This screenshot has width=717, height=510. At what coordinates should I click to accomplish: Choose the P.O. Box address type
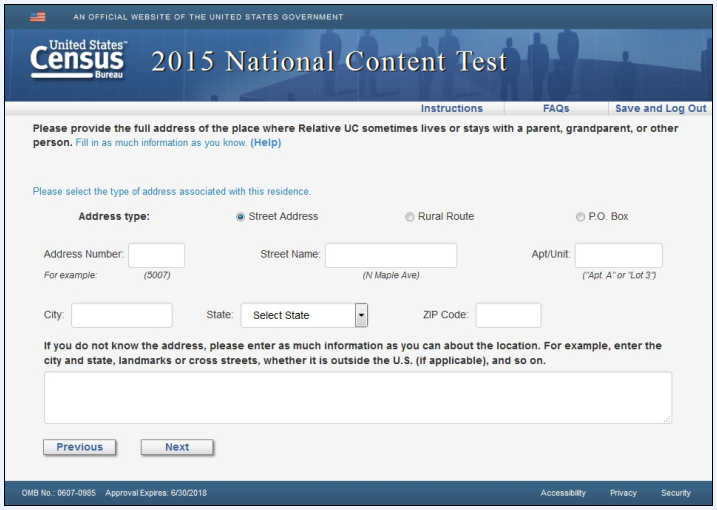tap(580, 217)
